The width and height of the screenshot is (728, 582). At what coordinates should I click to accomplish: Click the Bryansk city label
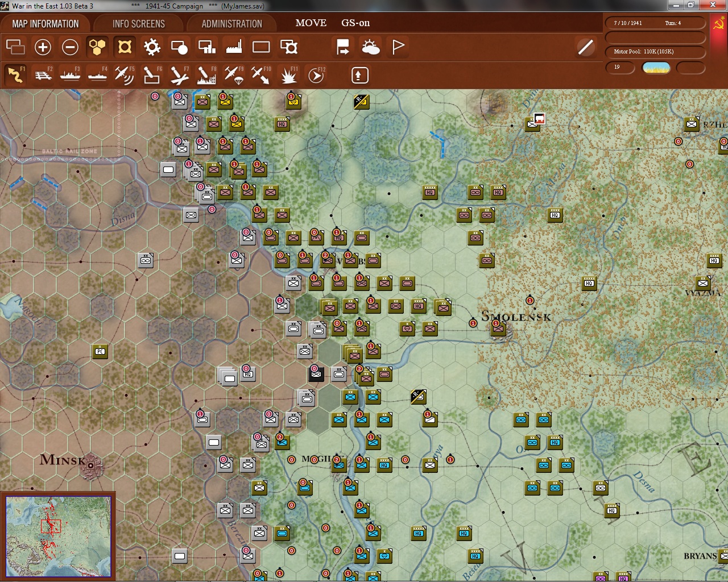(x=701, y=556)
